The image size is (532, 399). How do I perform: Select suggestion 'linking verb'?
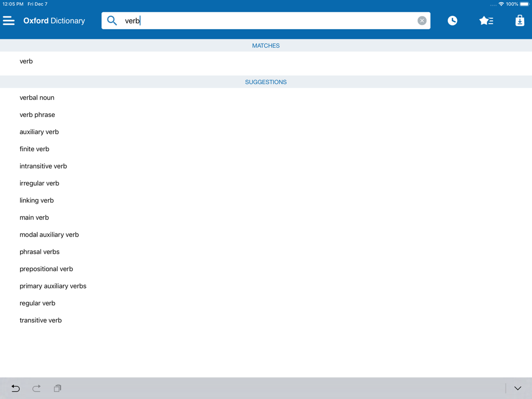265,201
